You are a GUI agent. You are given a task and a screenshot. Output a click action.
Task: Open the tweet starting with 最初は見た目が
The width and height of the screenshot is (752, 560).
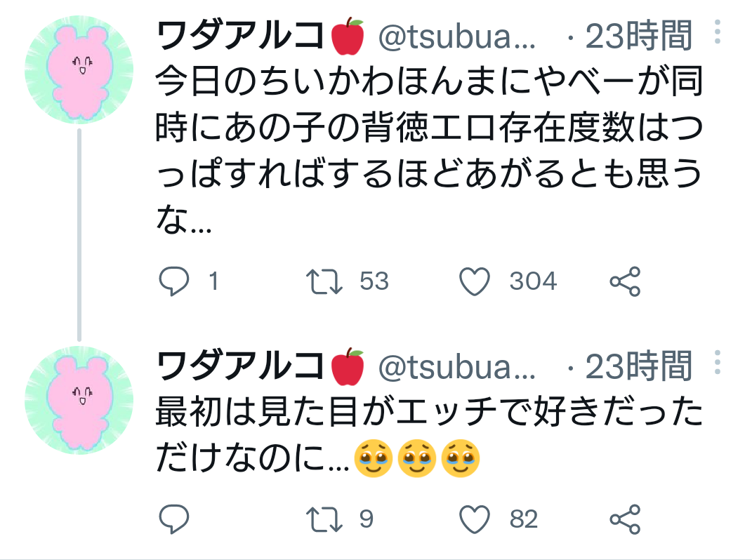point(428,436)
